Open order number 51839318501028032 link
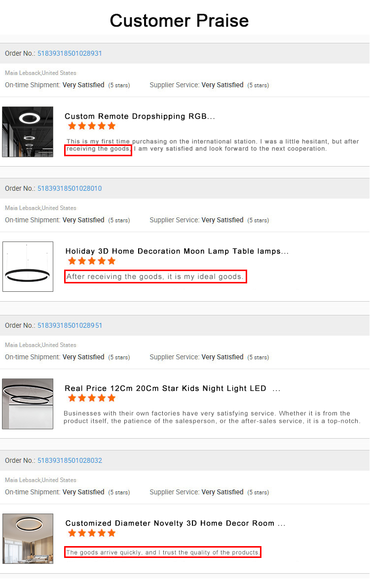370x588 pixels. tap(70, 460)
